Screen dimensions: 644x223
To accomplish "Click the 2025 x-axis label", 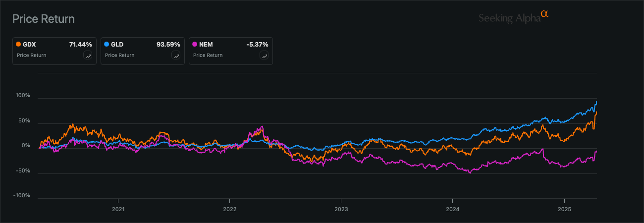I will pyautogui.click(x=564, y=210).
